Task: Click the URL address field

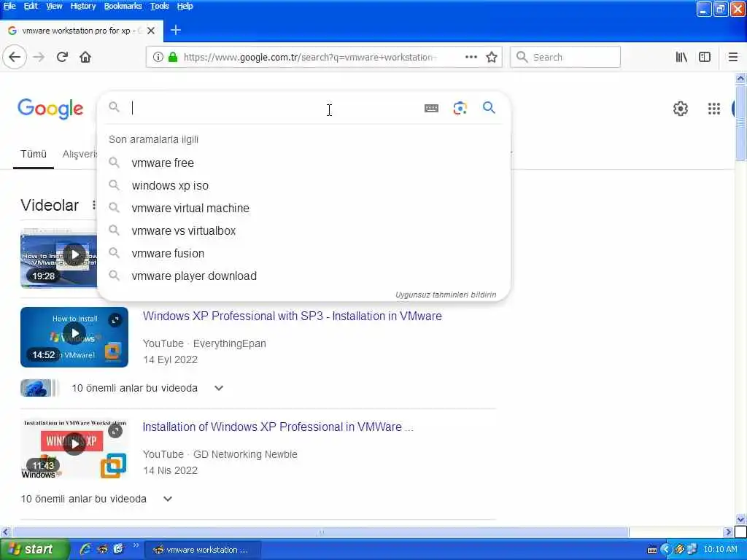Action: click(309, 57)
